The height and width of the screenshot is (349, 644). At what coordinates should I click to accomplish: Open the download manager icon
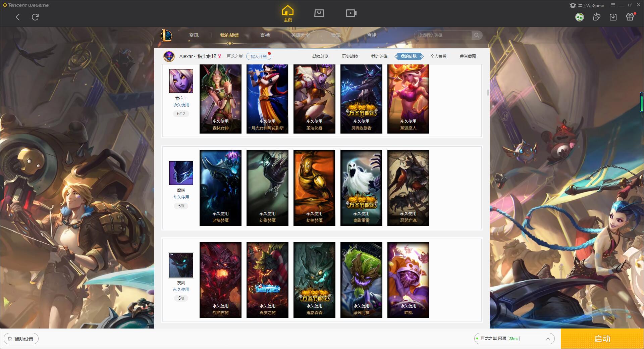click(613, 17)
